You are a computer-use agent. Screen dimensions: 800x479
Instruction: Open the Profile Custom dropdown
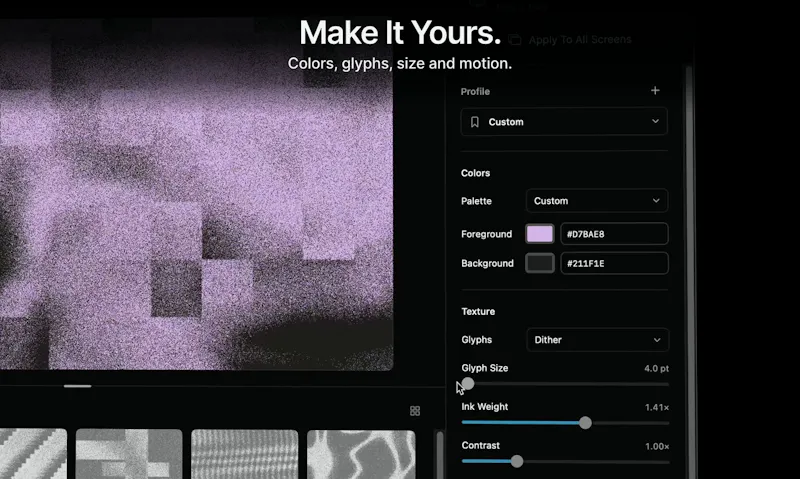click(x=564, y=121)
